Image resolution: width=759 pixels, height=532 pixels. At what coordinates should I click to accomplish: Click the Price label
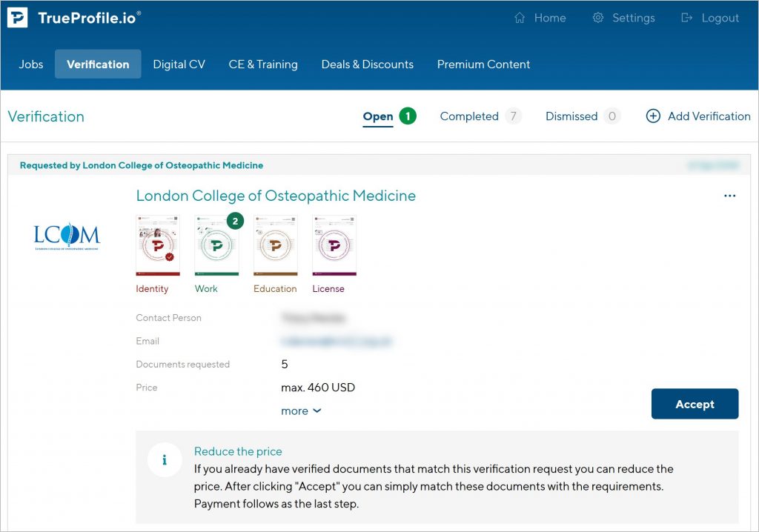[147, 388]
